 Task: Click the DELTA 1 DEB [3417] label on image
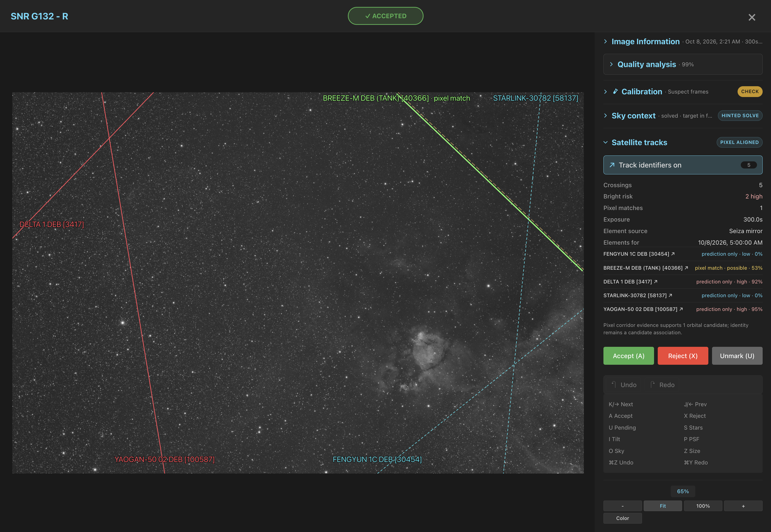coord(52,225)
